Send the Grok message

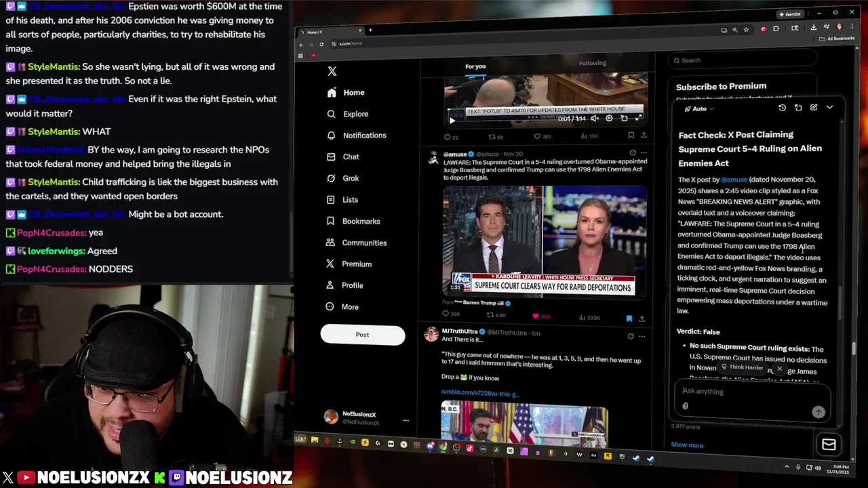point(818,412)
